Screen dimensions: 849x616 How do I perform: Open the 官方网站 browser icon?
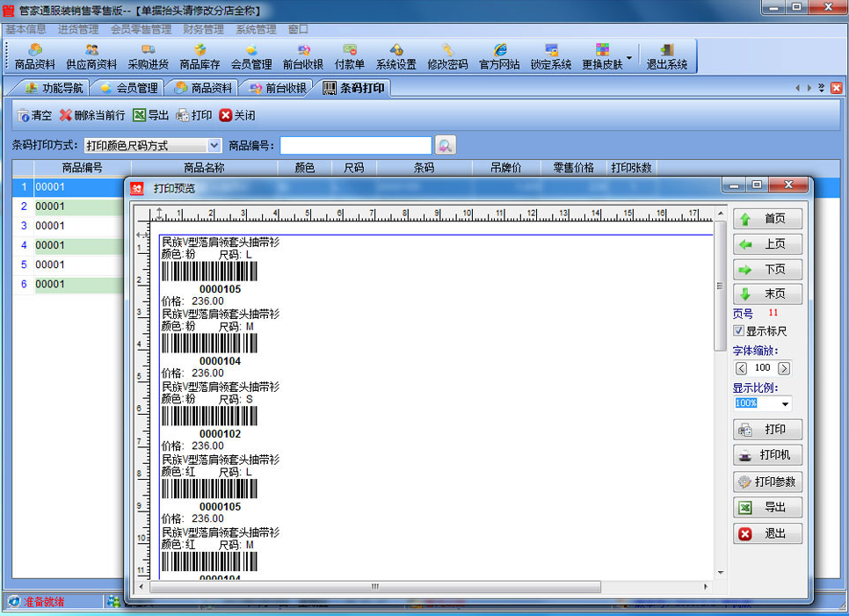[499, 56]
